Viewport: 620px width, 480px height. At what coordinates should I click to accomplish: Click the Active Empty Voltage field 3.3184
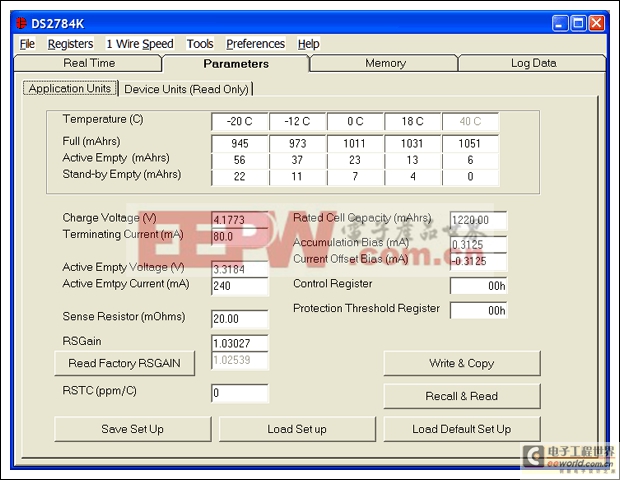click(240, 269)
